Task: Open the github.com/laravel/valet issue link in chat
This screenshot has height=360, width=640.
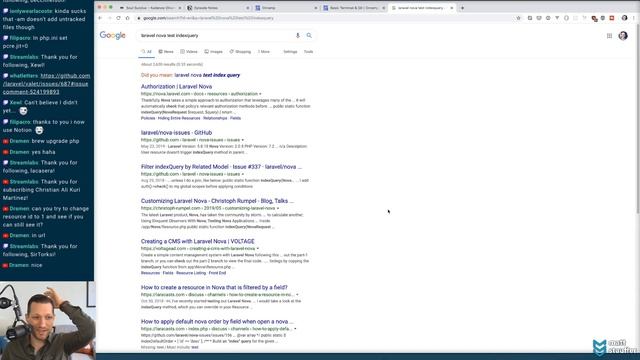Action: pyautogui.click(x=47, y=84)
